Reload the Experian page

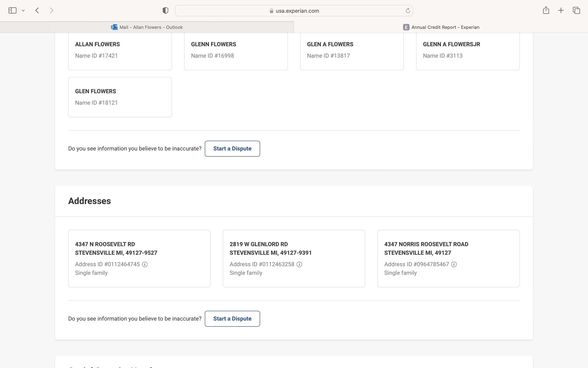pos(408,10)
